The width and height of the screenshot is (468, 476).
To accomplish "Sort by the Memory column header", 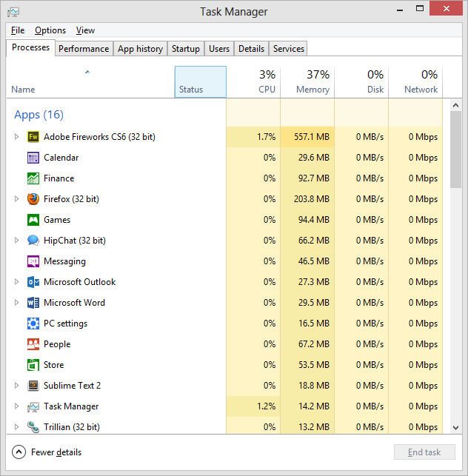I will click(307, 82).
